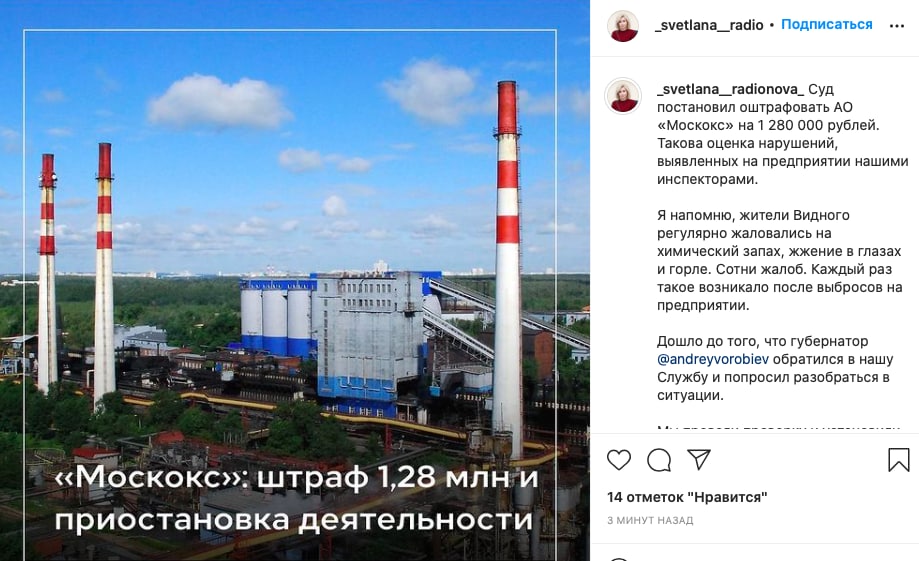Click the avatar next to the caption
The width and height of the screenshot is (919, 561).
click(623, 96)
